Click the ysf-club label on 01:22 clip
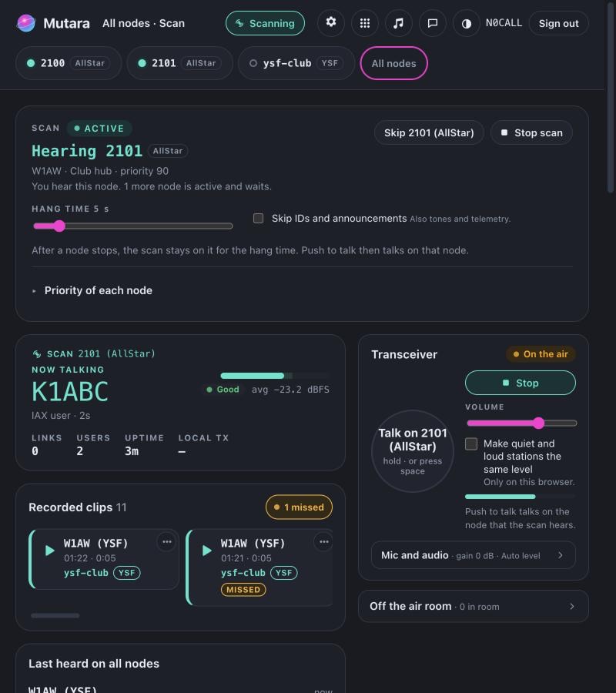616x693 pixels. pyautogui.click(x=86, y=573)
